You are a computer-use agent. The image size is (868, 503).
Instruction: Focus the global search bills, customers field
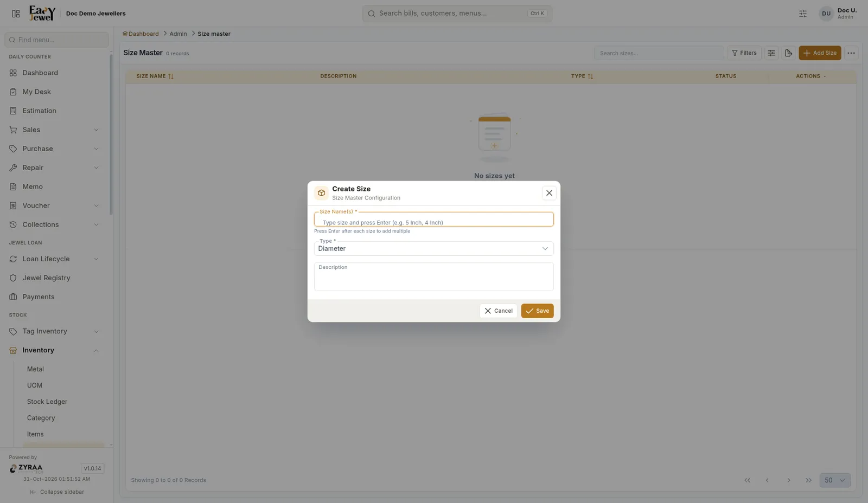457,14
